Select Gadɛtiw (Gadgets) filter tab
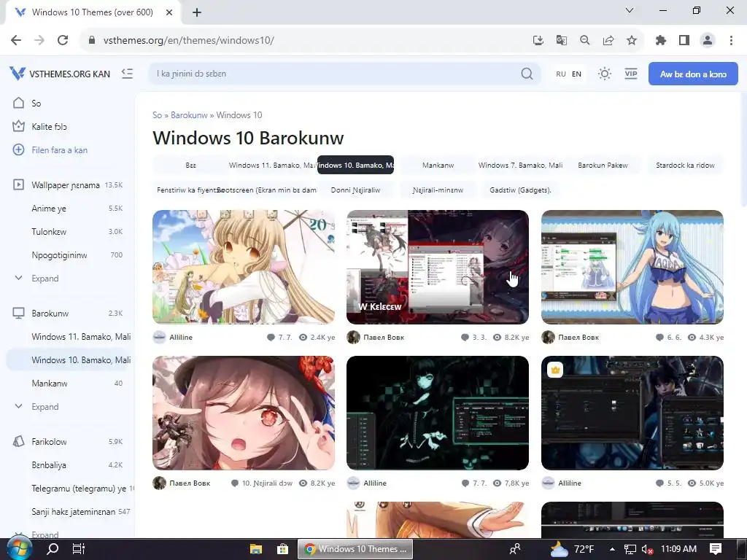 tap(520, 190)
